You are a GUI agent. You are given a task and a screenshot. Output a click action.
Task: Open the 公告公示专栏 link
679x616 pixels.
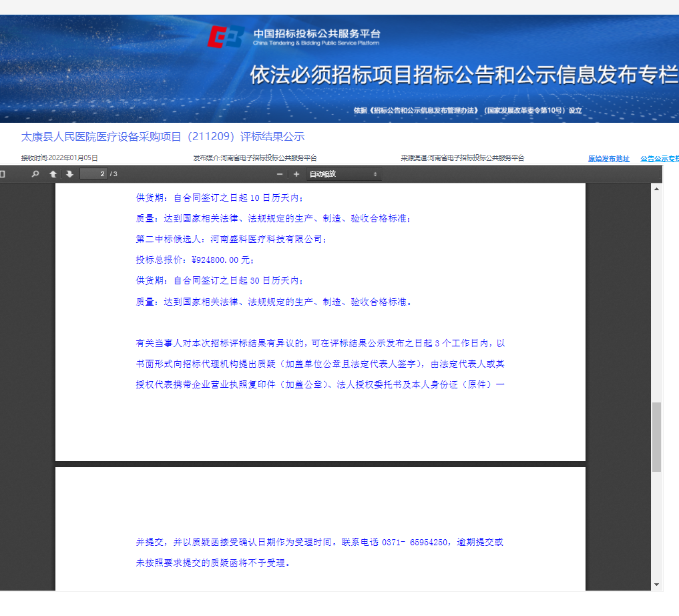click(659, 159)
